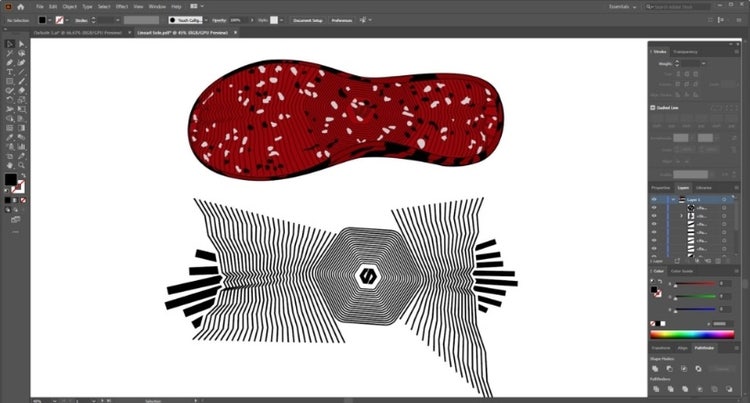Swap fill and stroke in the toolbox

pos(22,175)
